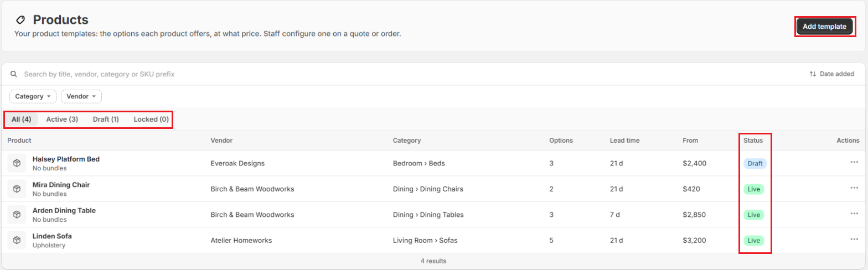Click the Atelier Homeworks vendor cell
Screen dimensions: 868x270
pyautogui.click(x=241, y=240)
